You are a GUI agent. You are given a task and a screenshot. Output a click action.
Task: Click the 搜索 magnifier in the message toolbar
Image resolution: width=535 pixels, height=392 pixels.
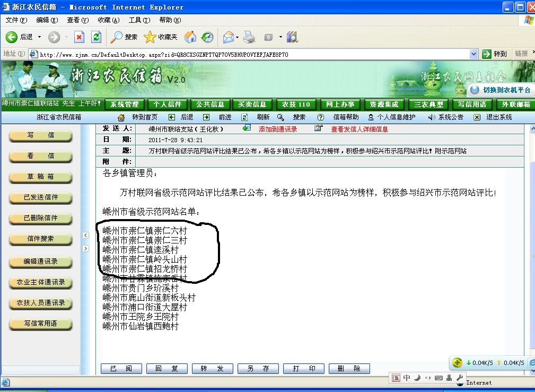280,117
